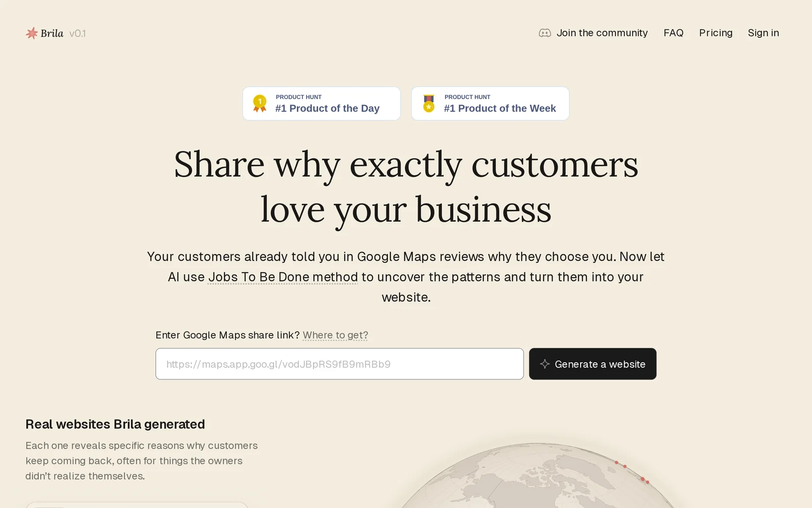The width and height of the screenshot is (812, 508).
Task: Click the v0.1 version label
Action: (x=78, y=34)
